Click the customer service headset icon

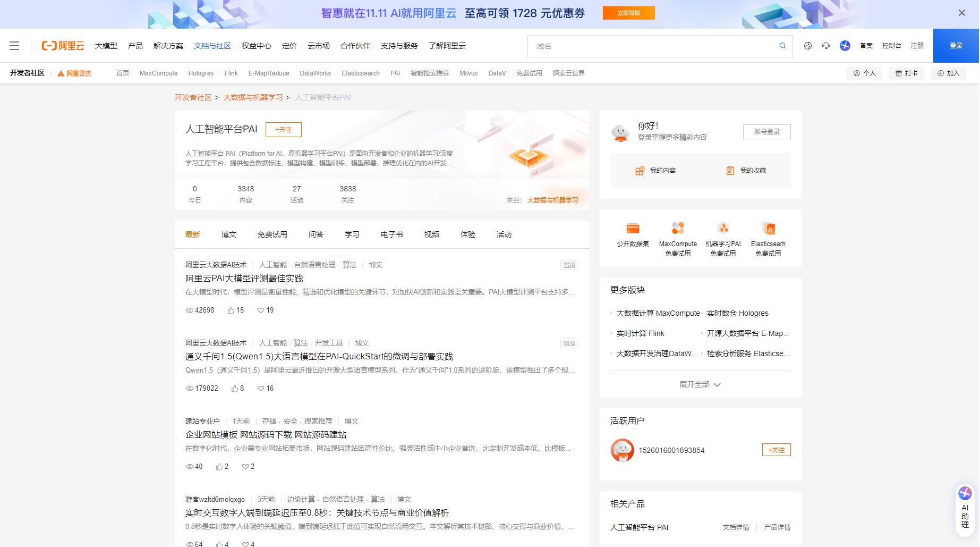[x=825, y=46]
